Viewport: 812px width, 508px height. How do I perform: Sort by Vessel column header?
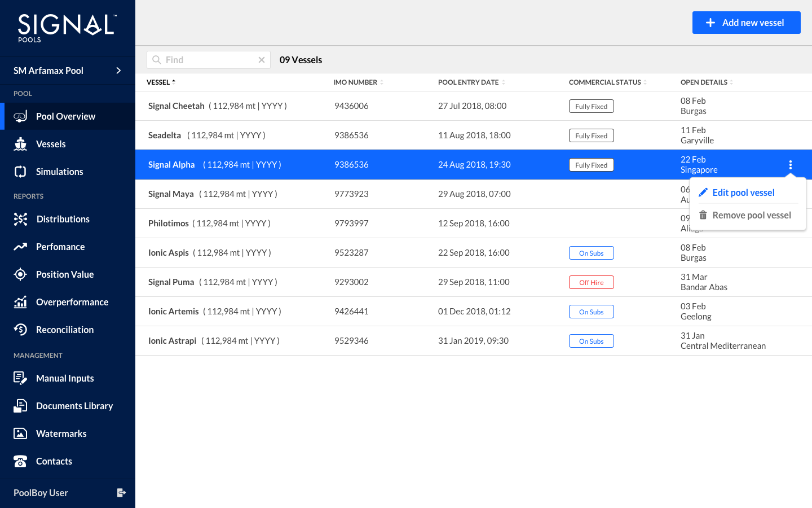(161, 82)
